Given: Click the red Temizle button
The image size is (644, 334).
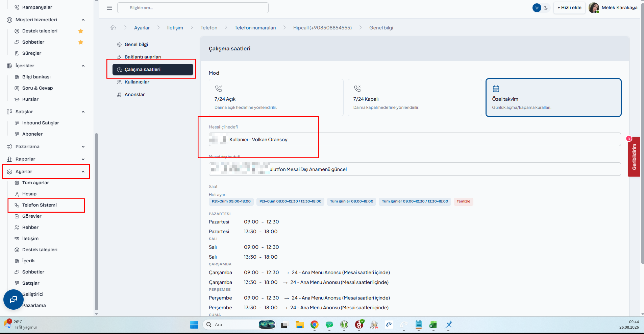Looking at the screenshot, I should pos(463,201).
